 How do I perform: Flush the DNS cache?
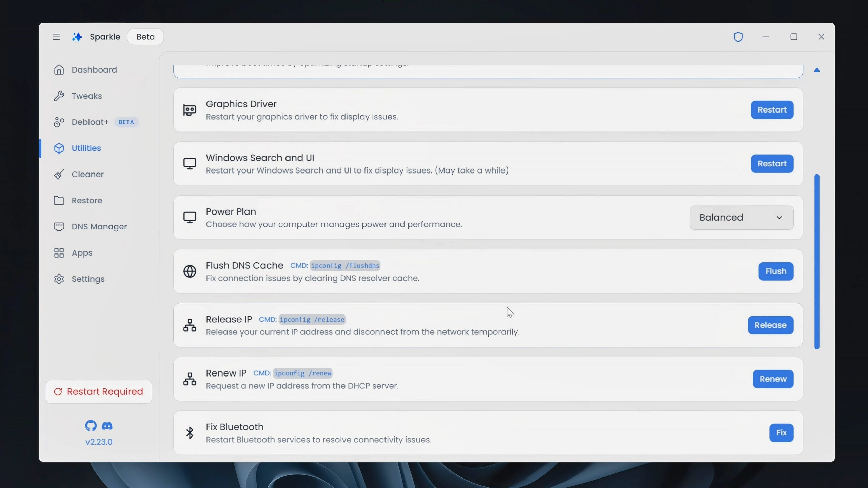click(776, 271)
